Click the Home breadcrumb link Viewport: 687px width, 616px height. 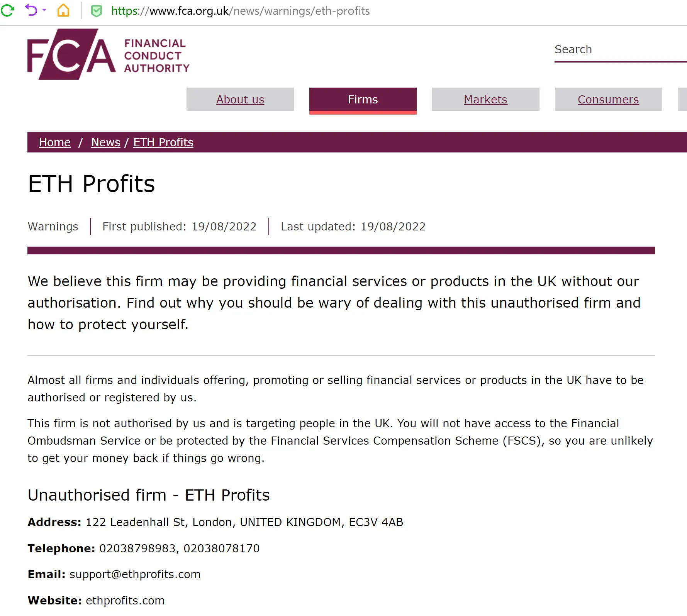pos(55,142)
